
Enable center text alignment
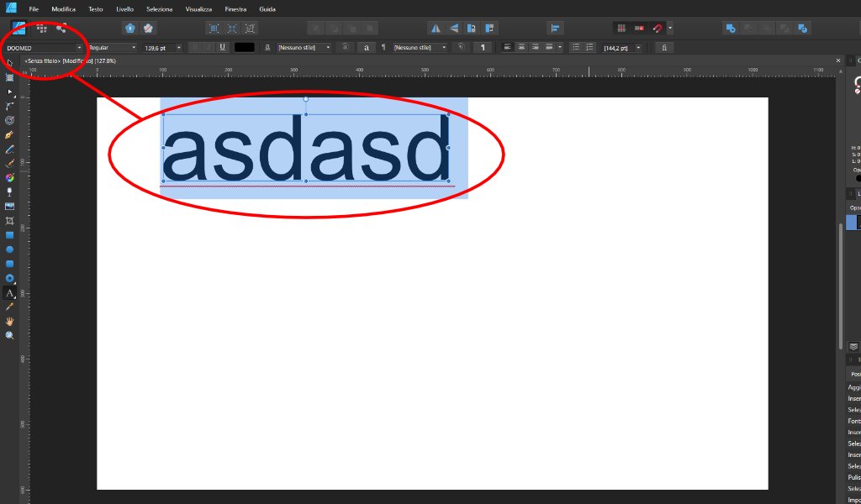point(521,48)
